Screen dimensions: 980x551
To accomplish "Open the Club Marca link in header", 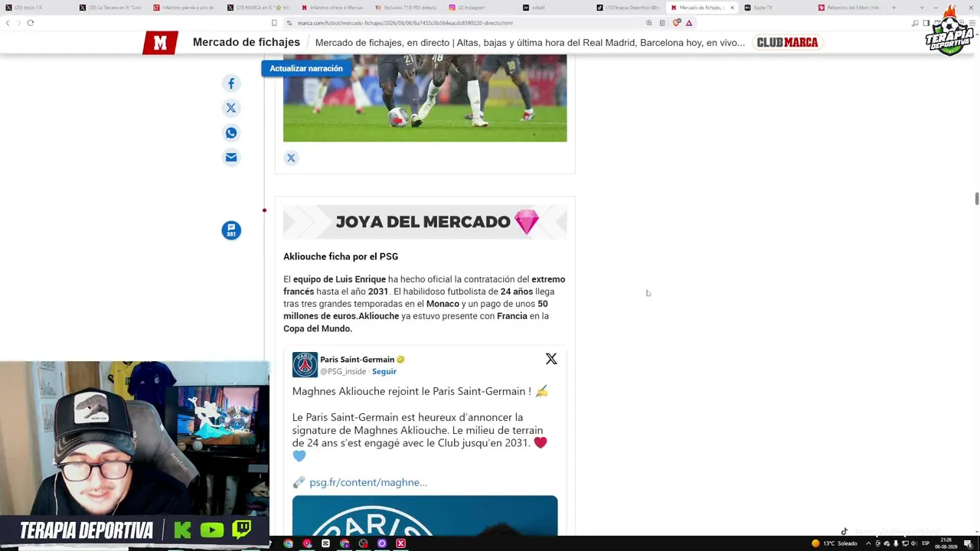I will coord(788,43).
